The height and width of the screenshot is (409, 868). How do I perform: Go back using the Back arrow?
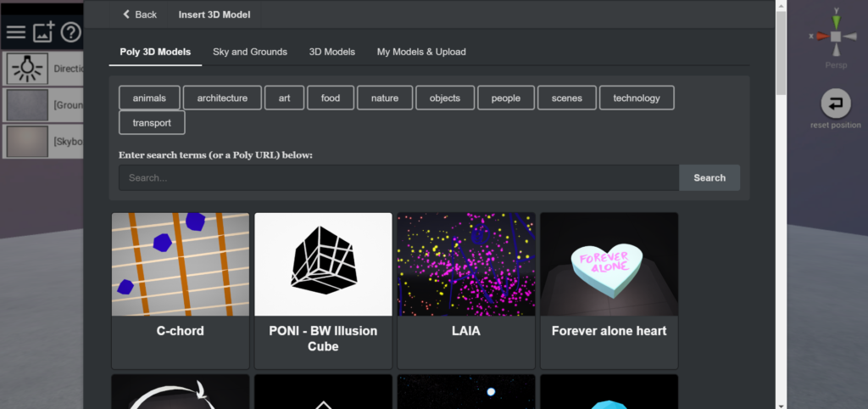140,14
